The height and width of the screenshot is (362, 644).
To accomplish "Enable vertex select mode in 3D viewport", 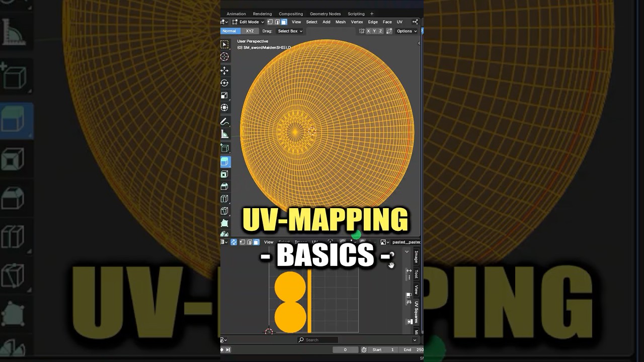I will click(270, 22).
